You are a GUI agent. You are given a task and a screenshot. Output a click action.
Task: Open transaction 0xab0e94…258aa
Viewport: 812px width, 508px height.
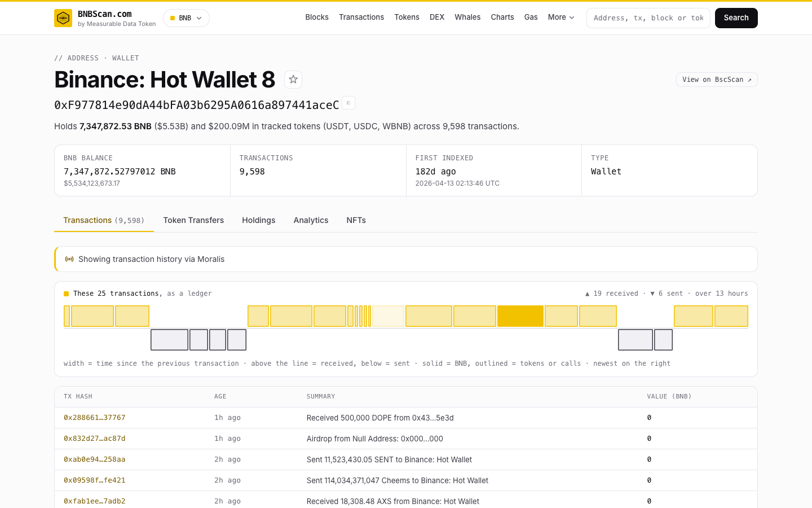click(95, 459)
